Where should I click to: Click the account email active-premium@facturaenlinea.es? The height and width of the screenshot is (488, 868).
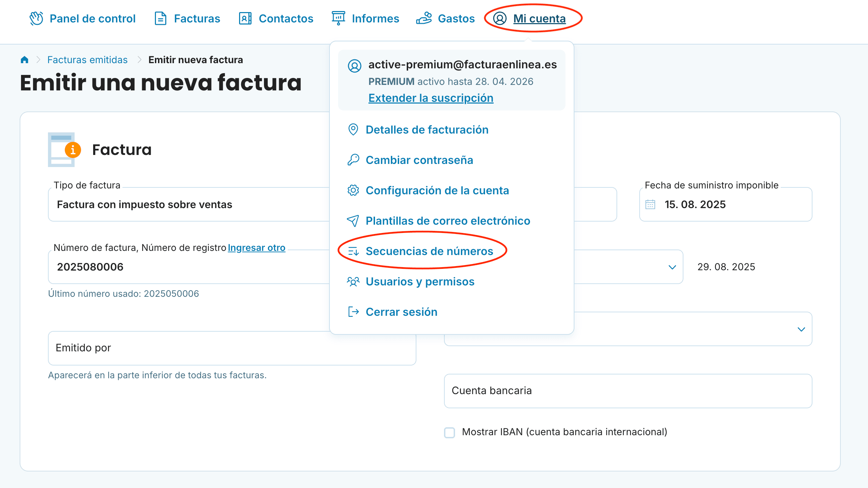(463, 65)
